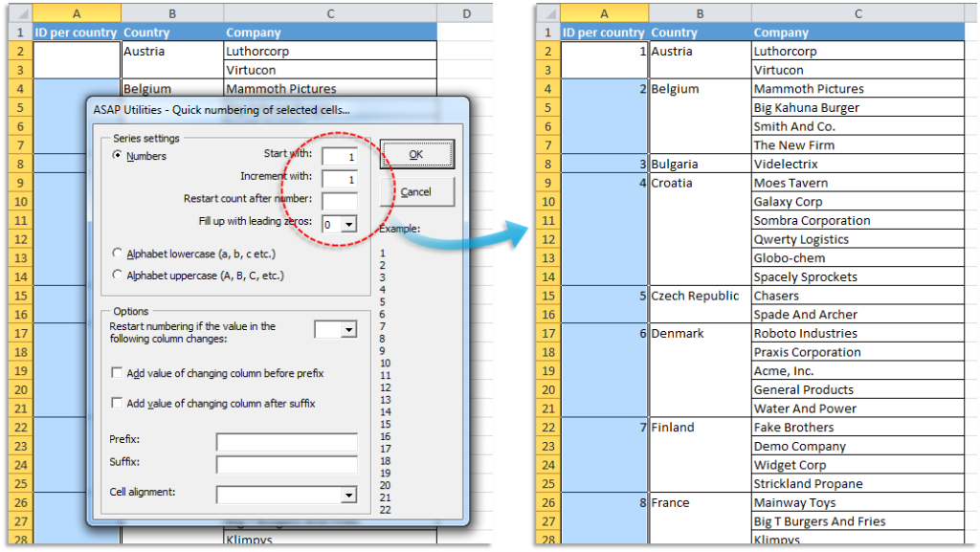980x552 pixels.
Task: Enable adding changing column value before prefix
Action: pos(116,372)
